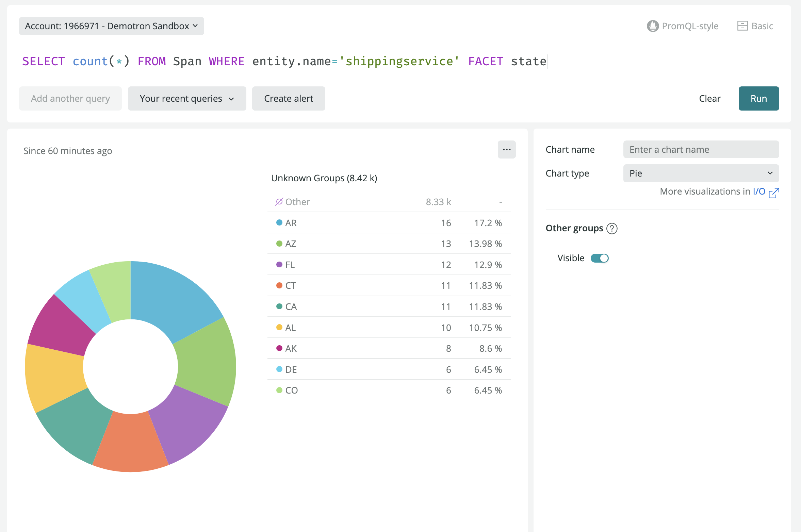Click the Other row crossed-out icon

(279, 202)
